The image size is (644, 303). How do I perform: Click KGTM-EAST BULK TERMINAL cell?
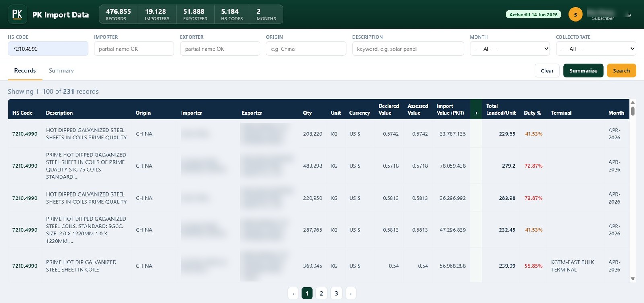[572, 266]
